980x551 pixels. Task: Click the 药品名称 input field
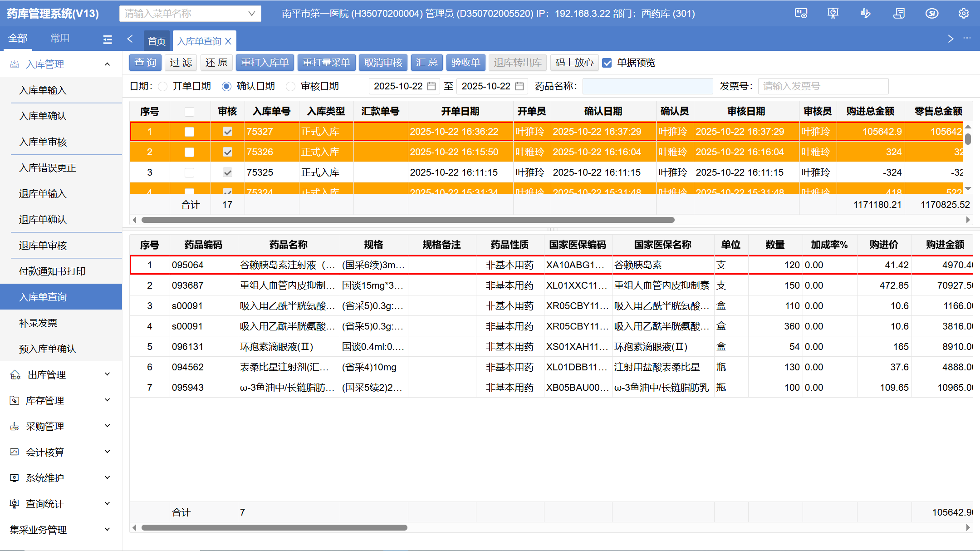647,86
